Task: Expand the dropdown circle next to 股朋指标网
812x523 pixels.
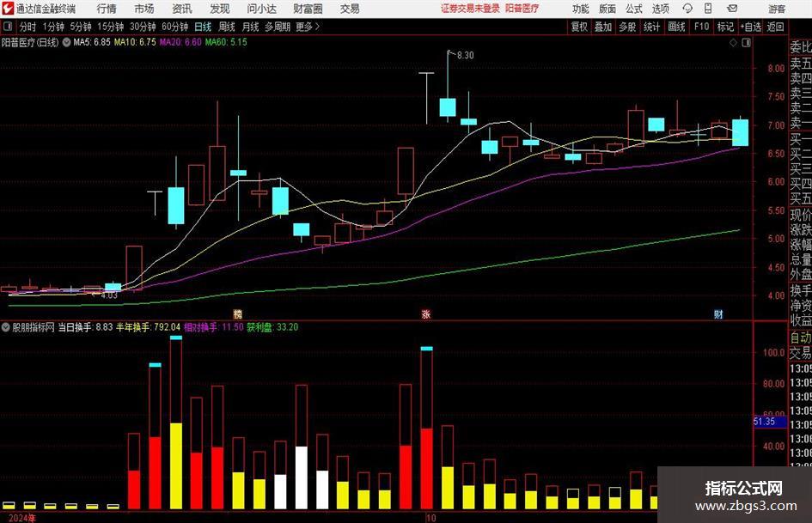Action: (x=6, y=327)
